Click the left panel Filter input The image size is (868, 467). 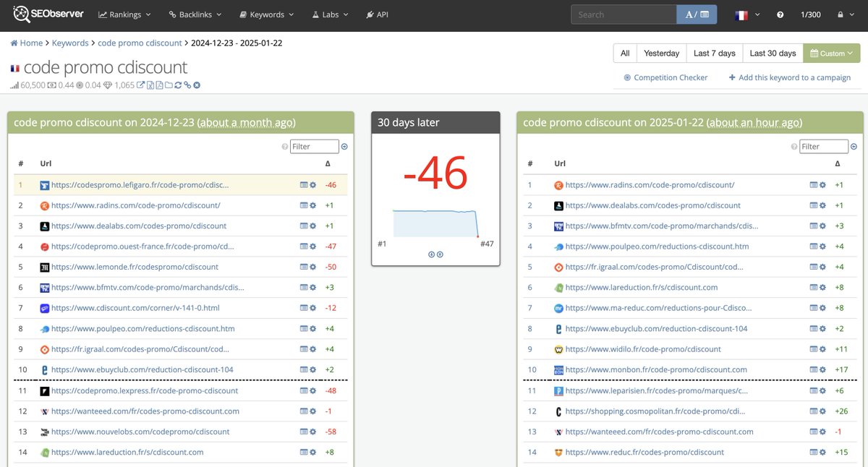tap(314, 146)
